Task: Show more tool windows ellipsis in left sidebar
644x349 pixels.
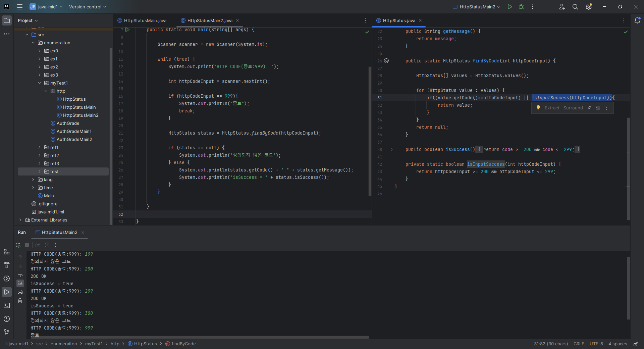Action: [x=7, y=34]
